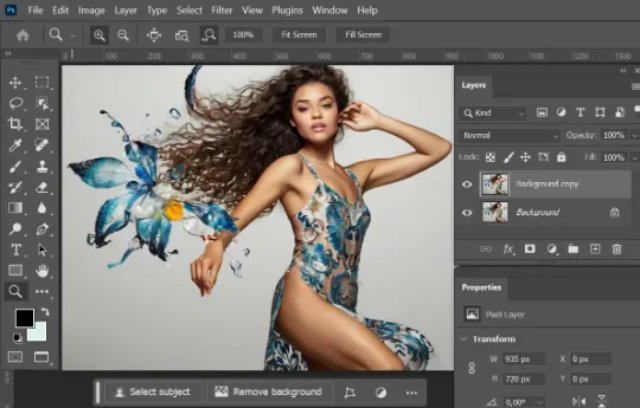Screen dimensions: 640x408
Task: Select the Lasso tool
Action: (x=16, y=103)
